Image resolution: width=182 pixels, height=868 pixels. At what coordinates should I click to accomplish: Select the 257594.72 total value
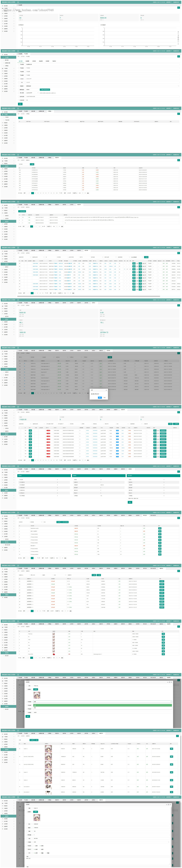coord(104,332)
